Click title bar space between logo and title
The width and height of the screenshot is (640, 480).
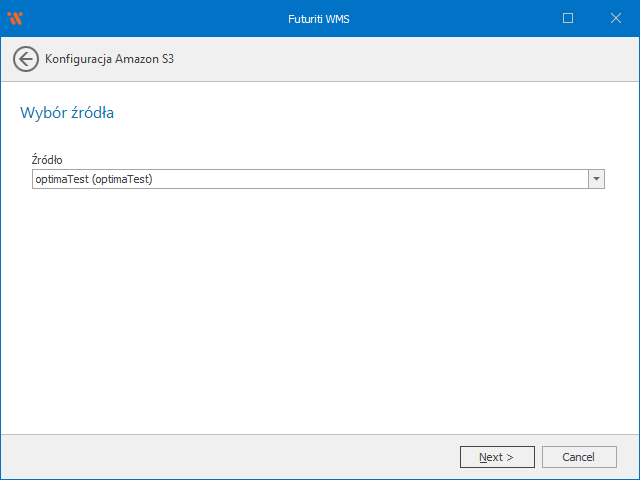pos(150,18)
